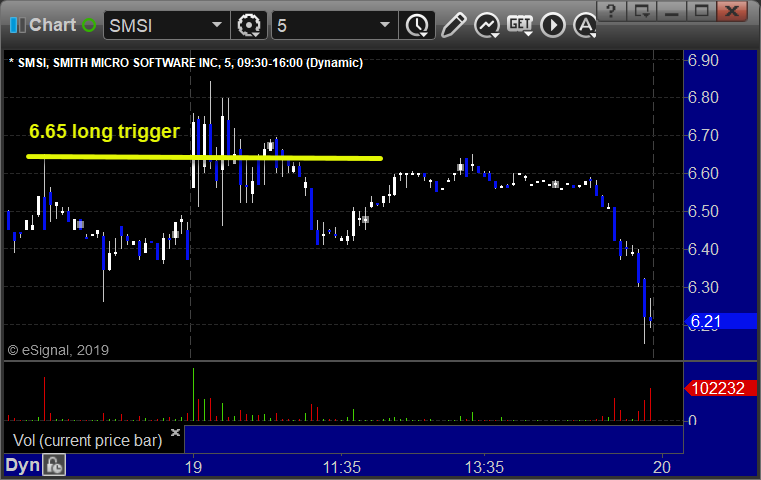
Task: Click the 6.65 long trigger text
Action: click(x=104, y=132)
